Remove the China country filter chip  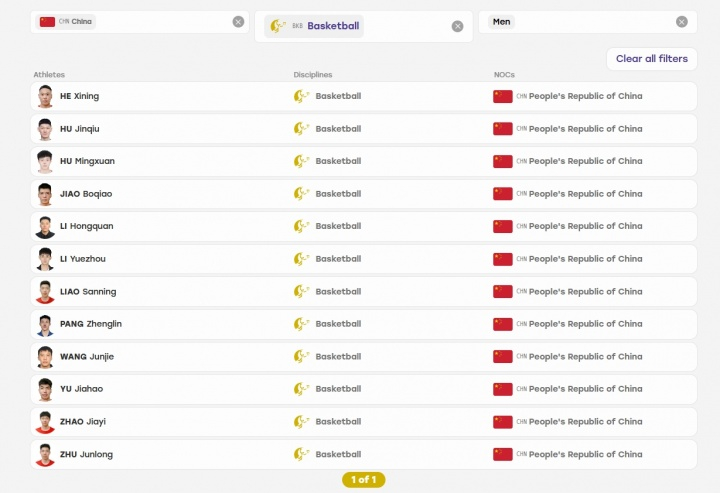point(238,22)
